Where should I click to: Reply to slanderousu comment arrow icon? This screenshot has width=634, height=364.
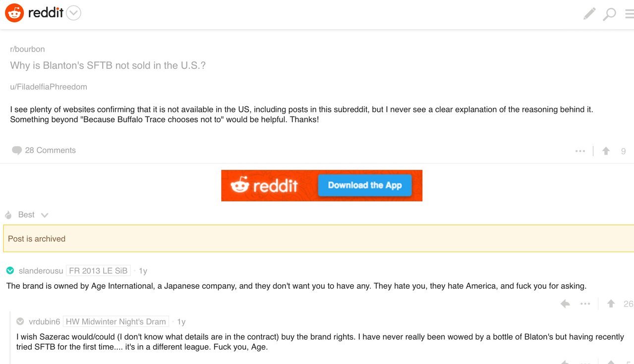[x=565, y=304]
